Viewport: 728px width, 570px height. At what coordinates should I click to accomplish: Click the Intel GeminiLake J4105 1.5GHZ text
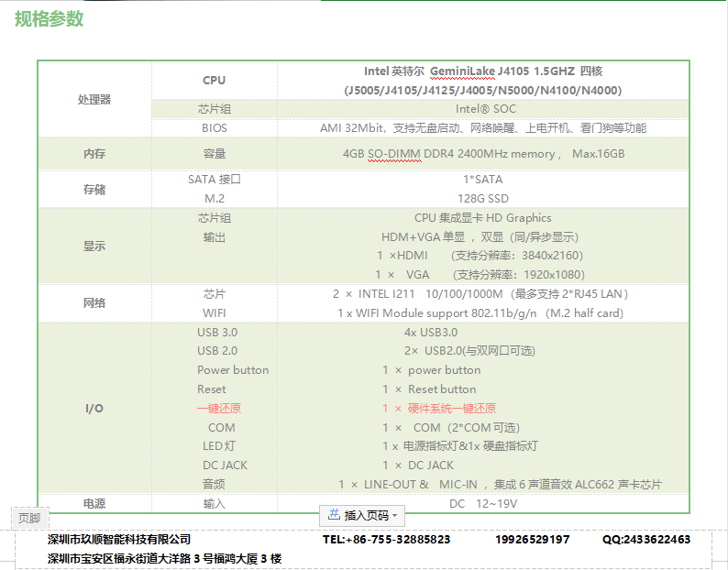click(x=483, y=71)
